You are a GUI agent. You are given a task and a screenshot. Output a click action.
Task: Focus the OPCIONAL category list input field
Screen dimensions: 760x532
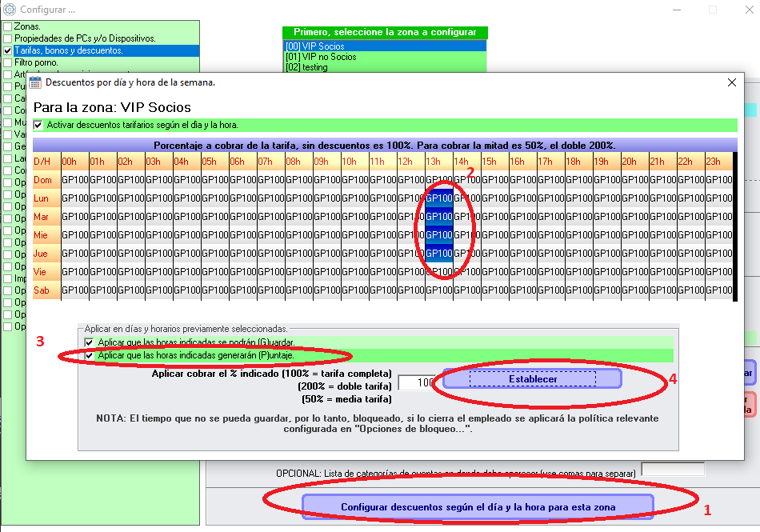click(673, 470)
